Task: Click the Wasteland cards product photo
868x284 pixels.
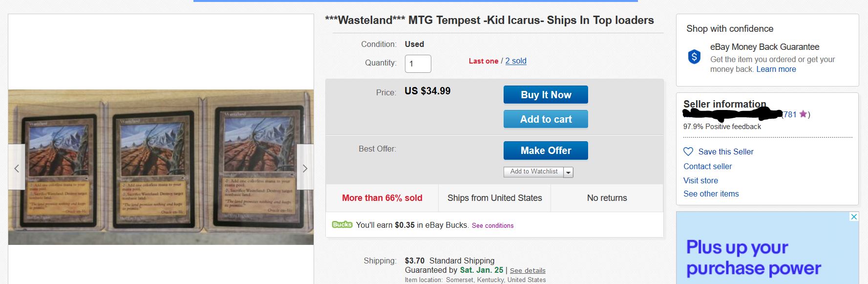Action: (x=161, y=167)
